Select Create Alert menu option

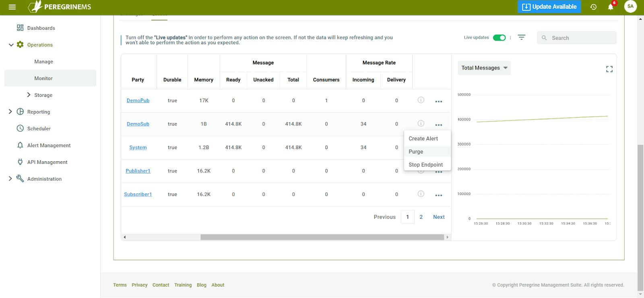tap(423, 138)
